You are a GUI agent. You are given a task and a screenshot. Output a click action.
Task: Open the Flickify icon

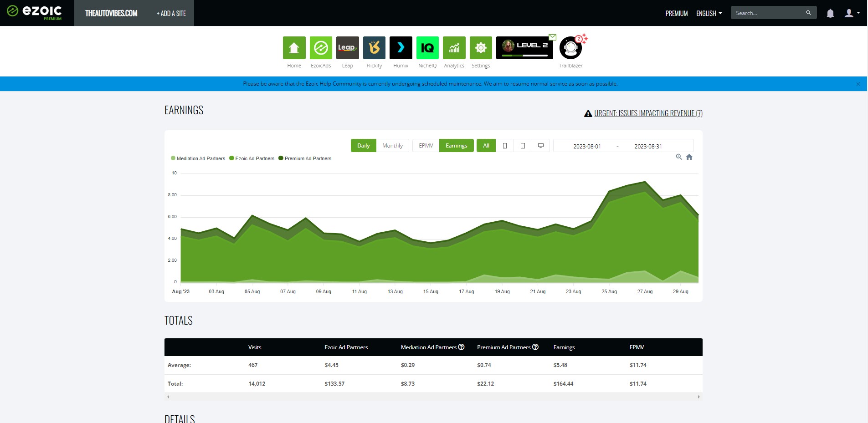pyautogui.click(x=374, y=48)
